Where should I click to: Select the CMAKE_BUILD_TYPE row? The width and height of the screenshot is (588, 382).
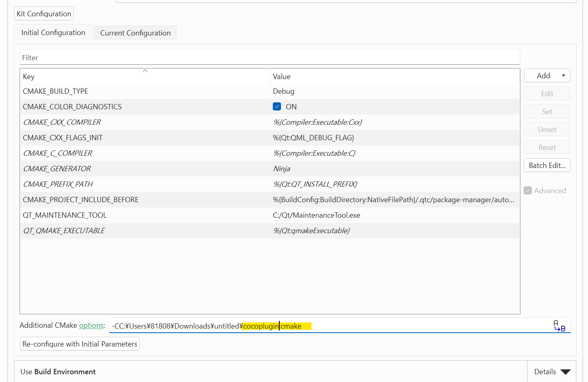point(55,91)
